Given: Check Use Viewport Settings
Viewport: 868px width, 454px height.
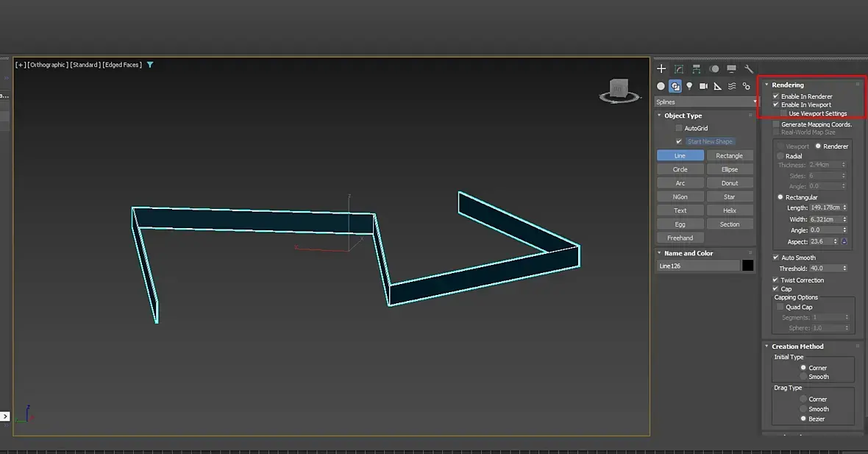Looking at the screenshot, I should click(783, 113).
